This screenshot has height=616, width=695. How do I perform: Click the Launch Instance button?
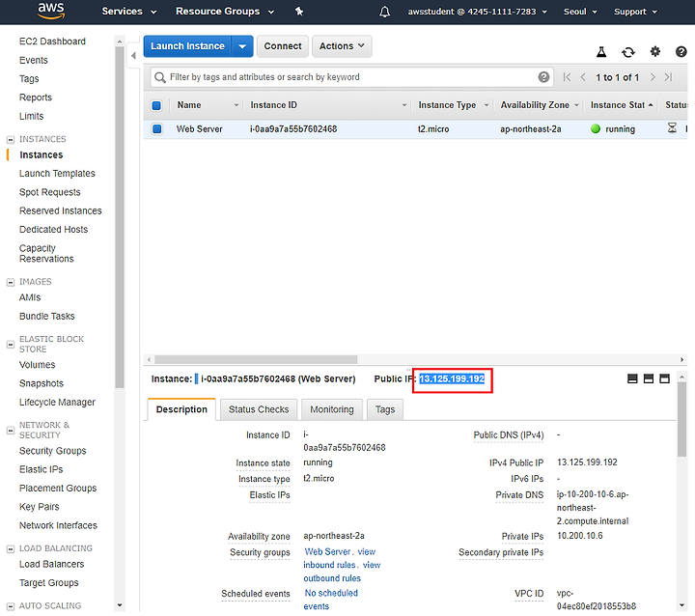(x=187, y=46)
